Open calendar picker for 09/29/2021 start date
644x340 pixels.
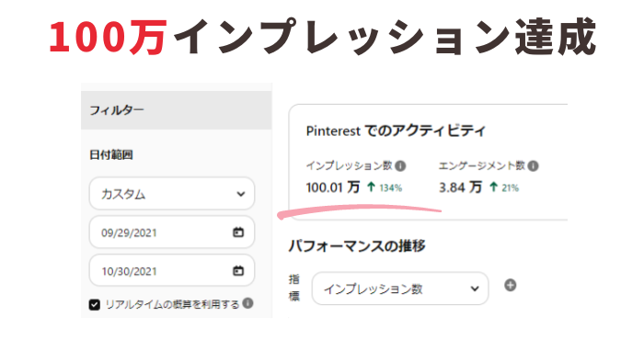click(238, 232)
